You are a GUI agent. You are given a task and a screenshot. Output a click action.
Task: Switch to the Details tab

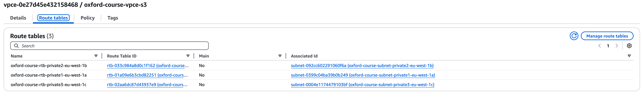point(18,18)
